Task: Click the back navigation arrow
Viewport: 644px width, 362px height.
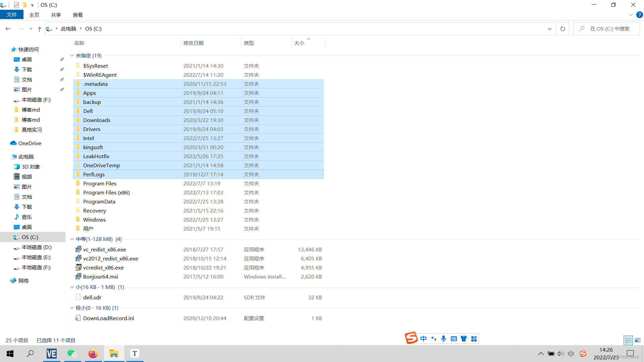Action: pyautogui.click(x=8, y=29)
